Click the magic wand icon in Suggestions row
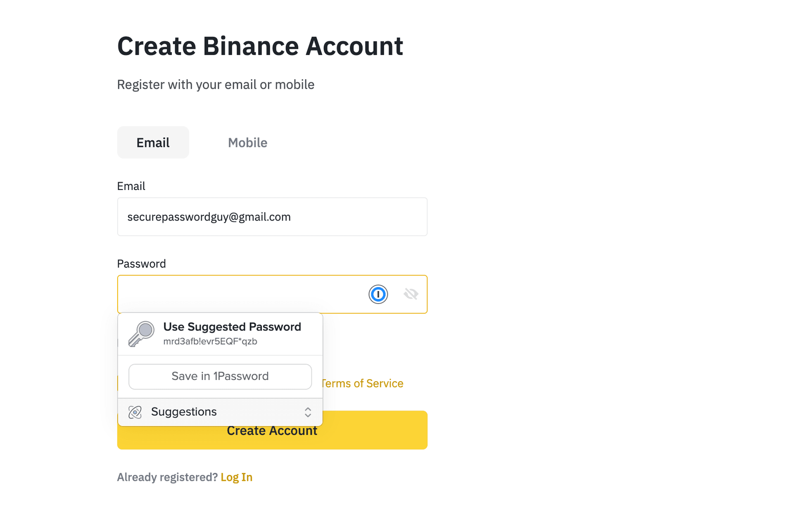This screenshot has width=793, height=532. 135,411
